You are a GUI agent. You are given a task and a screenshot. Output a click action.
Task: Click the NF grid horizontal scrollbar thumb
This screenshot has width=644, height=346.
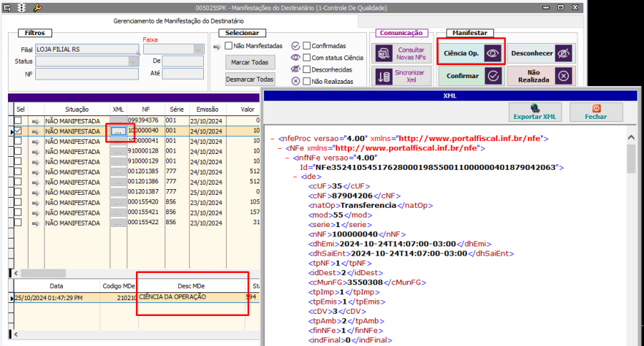coord(43,273)
